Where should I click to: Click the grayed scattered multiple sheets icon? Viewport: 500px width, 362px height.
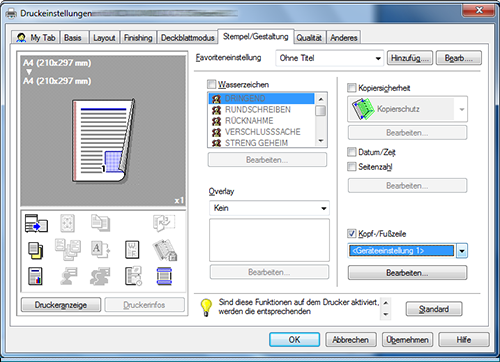(x=68, y=249)
